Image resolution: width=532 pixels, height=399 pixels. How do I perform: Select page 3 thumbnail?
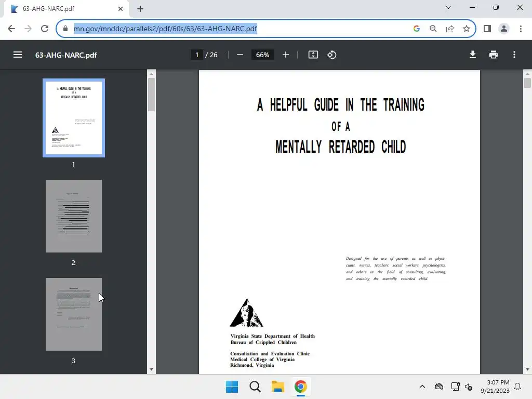click(x=74, y=314)
